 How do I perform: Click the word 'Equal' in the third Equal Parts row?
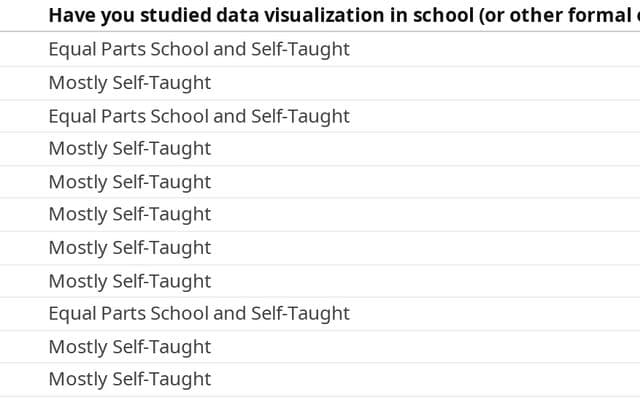pyautogui.click(x=72, y=314)
